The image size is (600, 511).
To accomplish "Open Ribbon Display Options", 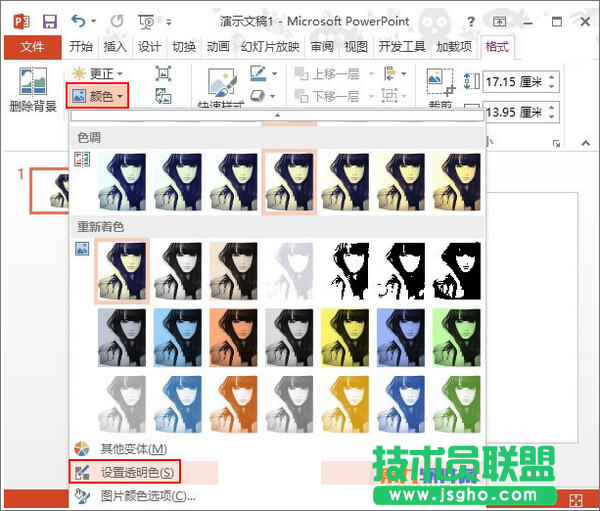I will [x=499, y=21].
